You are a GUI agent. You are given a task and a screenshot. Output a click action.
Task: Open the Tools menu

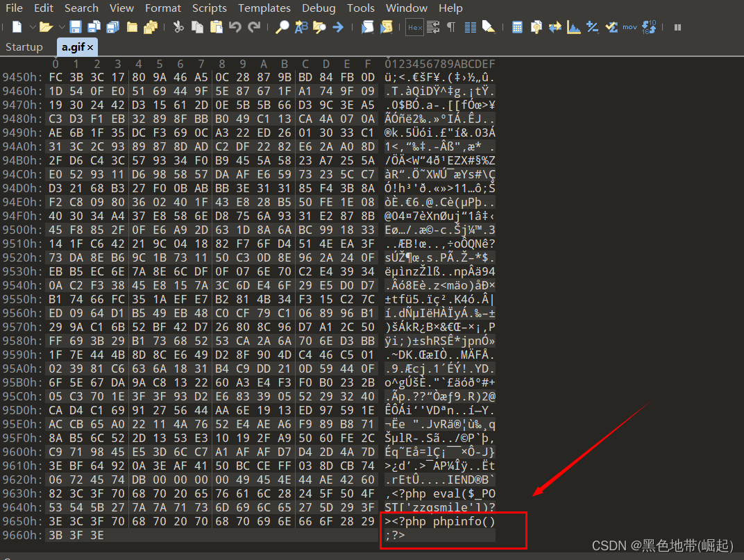coord(361,8)
